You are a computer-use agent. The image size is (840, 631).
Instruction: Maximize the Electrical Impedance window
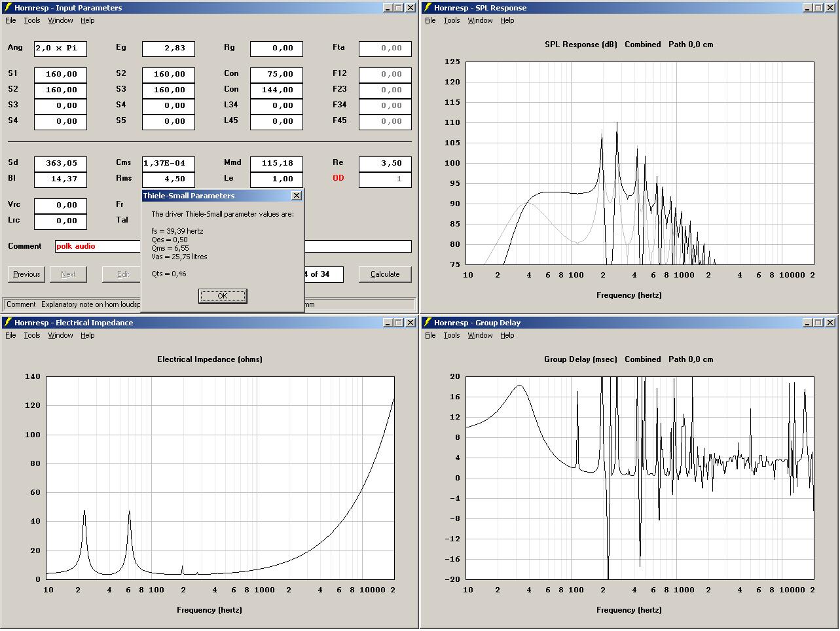point(399,323)
